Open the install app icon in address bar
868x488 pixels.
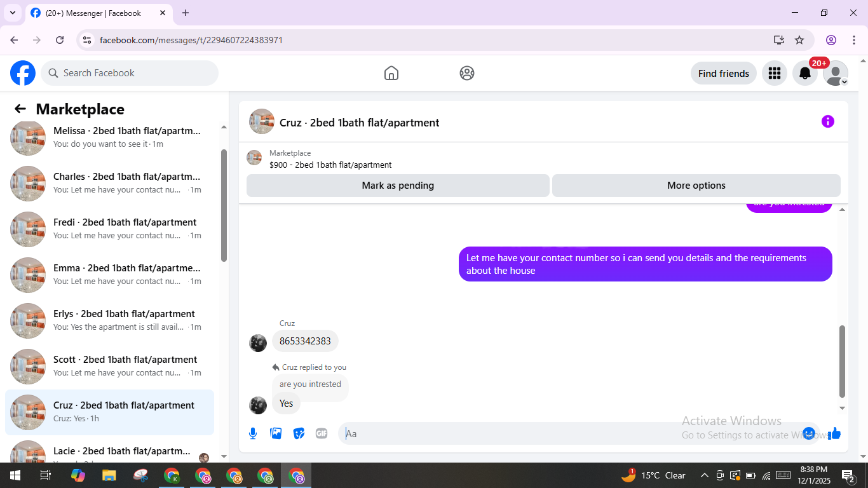point(779,40)
